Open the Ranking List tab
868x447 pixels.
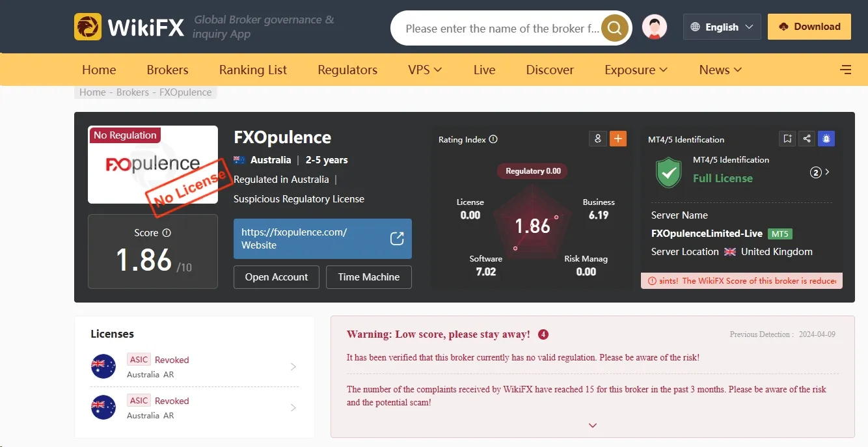point(253,70)
